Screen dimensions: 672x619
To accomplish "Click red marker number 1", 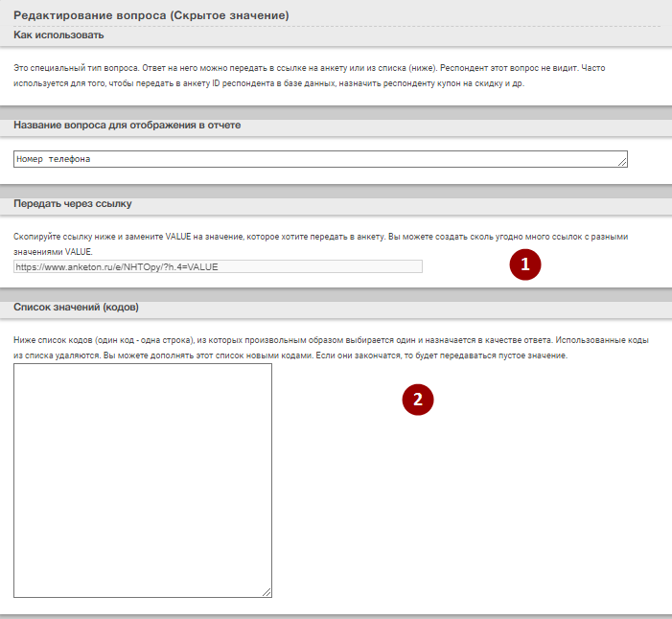I will click(525, 264).
